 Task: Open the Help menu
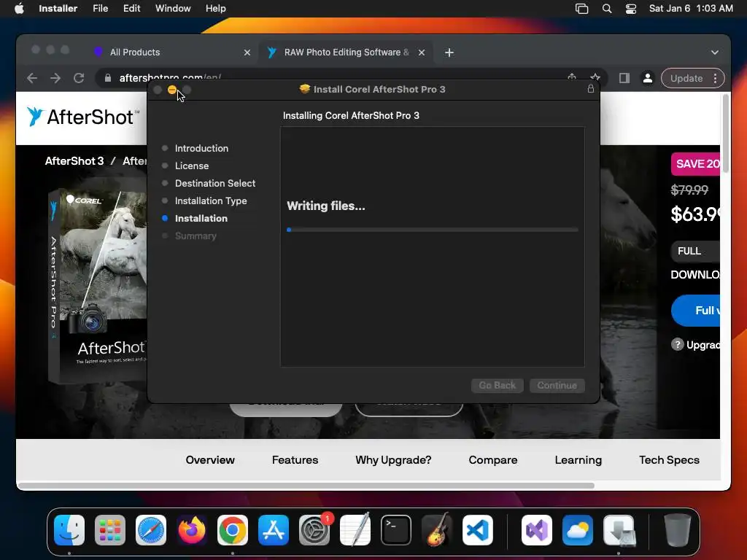(215, 9)
